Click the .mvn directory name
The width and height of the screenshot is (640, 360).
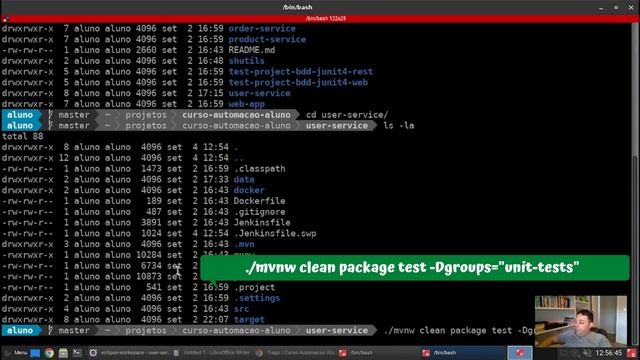click(244, 244)
